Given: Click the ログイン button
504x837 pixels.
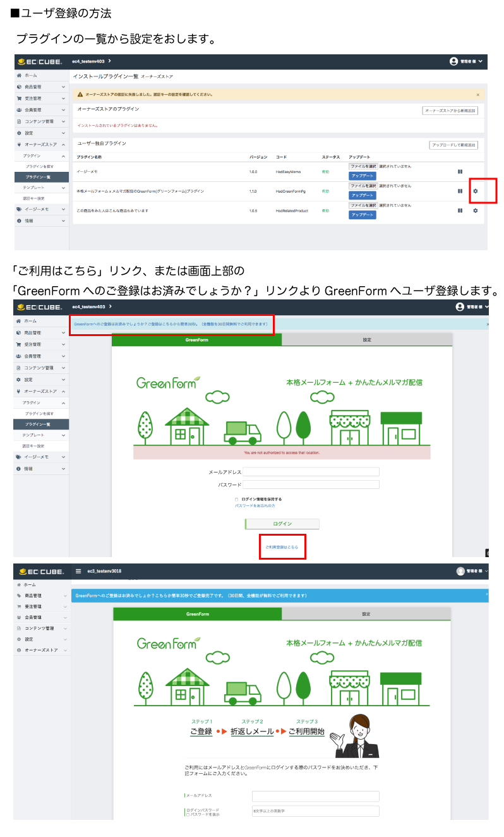Looking at the screenshot, I should (x=282, y=524).
